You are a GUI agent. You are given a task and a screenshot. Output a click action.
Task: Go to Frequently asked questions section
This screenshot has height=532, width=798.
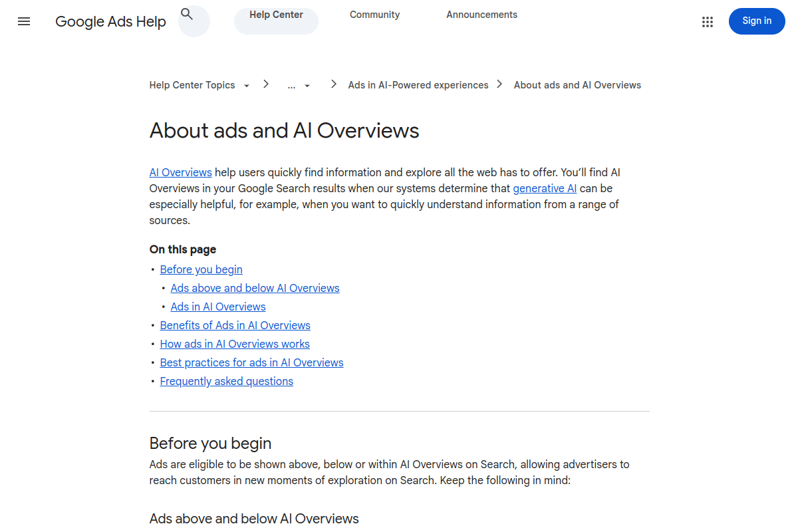(x=226, y=381)
